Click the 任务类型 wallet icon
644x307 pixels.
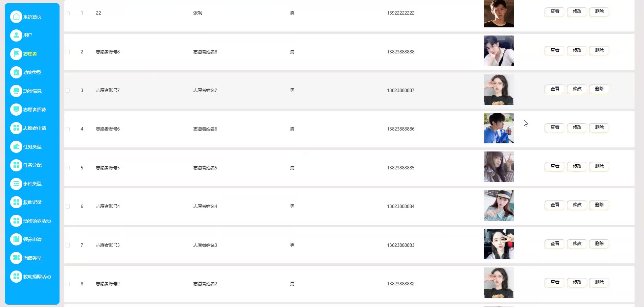click(16, 147)
